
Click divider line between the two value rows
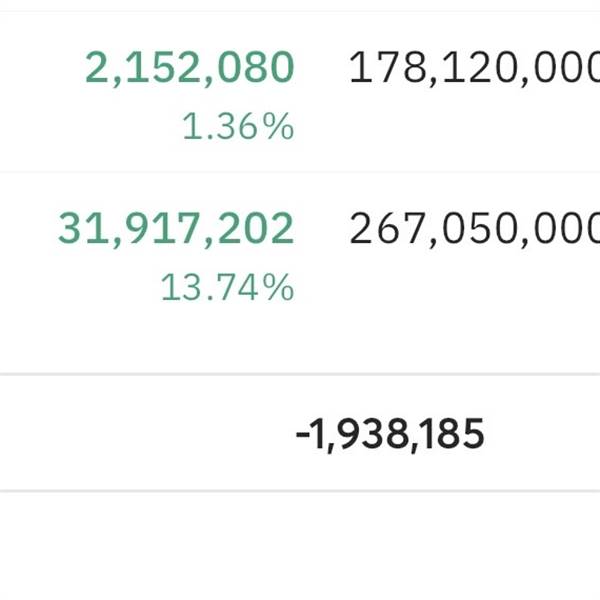pyautogui.click(x=300, y=172)
